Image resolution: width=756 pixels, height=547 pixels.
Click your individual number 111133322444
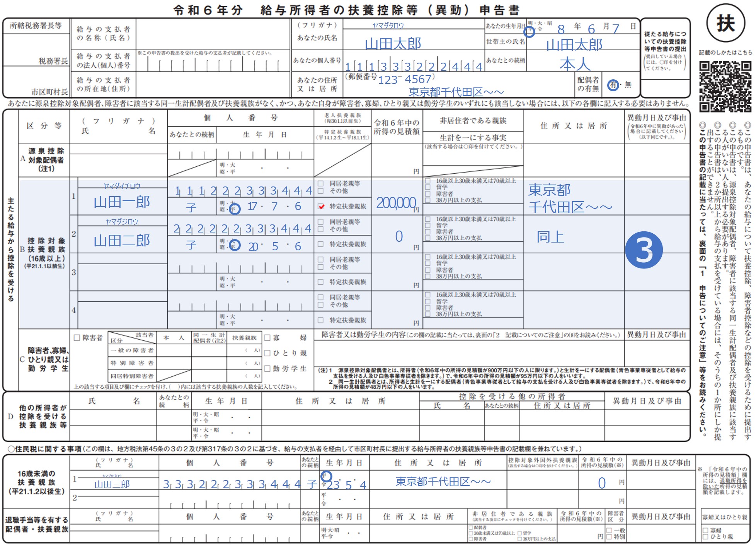click(414, 67)
